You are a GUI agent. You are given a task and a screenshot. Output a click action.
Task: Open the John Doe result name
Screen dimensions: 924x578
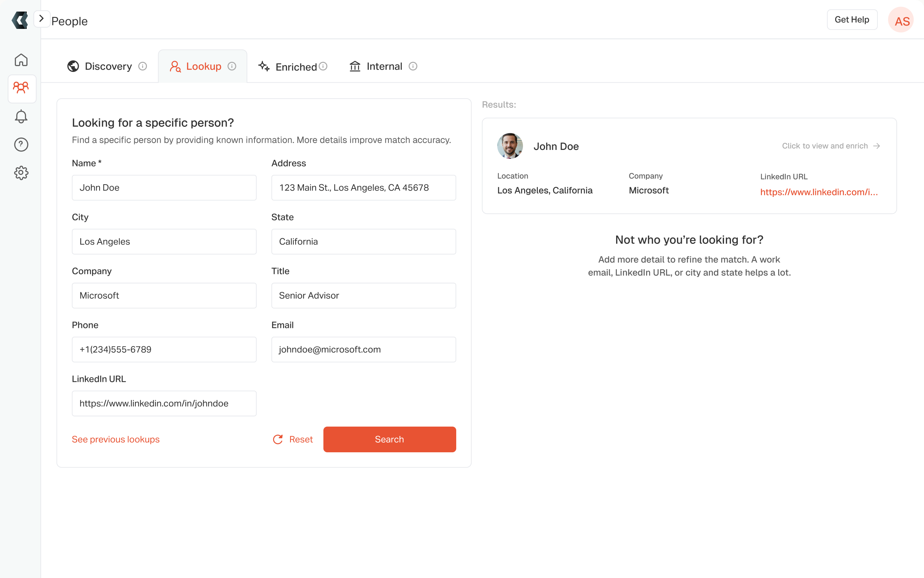click(x=556, y=146)
